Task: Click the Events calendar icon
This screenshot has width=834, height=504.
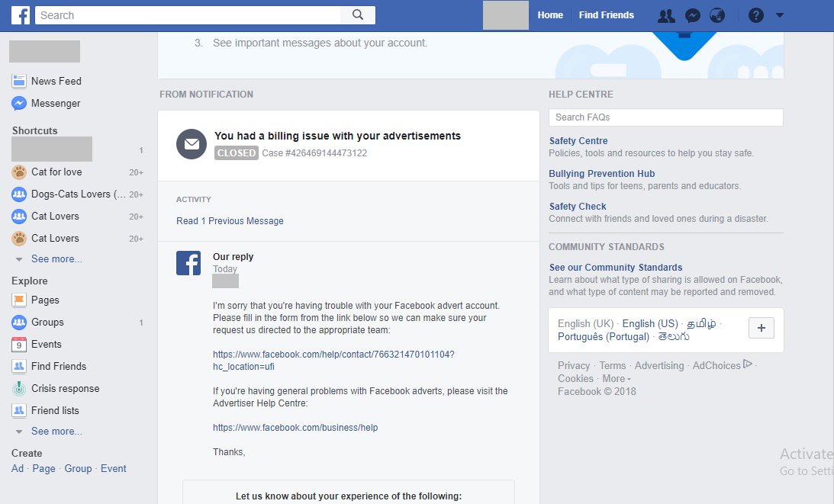Action: click(x=19, y=345)
